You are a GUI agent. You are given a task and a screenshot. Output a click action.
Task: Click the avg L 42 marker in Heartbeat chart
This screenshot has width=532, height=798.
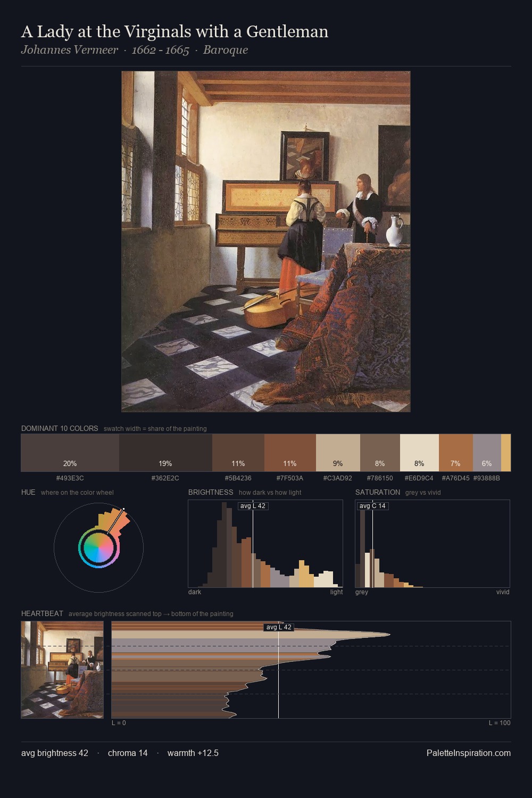pos(279,627)
